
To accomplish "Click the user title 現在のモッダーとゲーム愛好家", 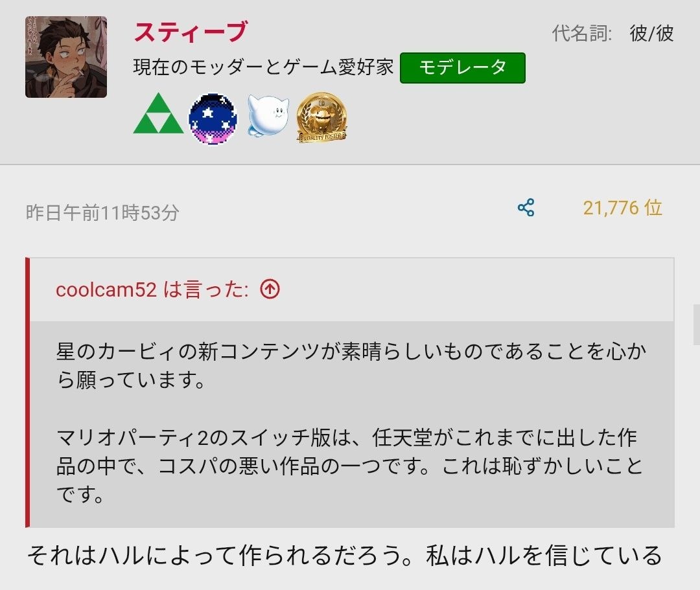I will click(263, 67).
